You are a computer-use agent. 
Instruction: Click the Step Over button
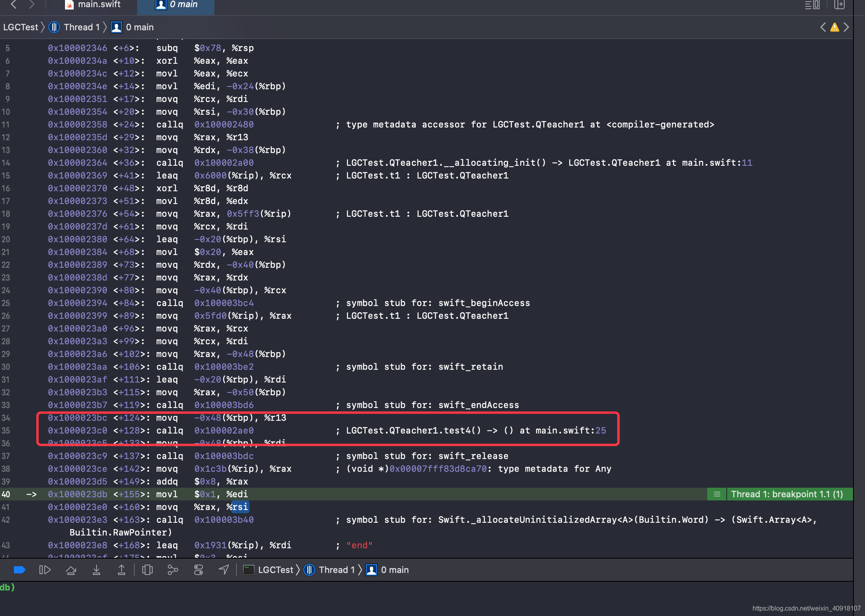click(x=71, y=570)
